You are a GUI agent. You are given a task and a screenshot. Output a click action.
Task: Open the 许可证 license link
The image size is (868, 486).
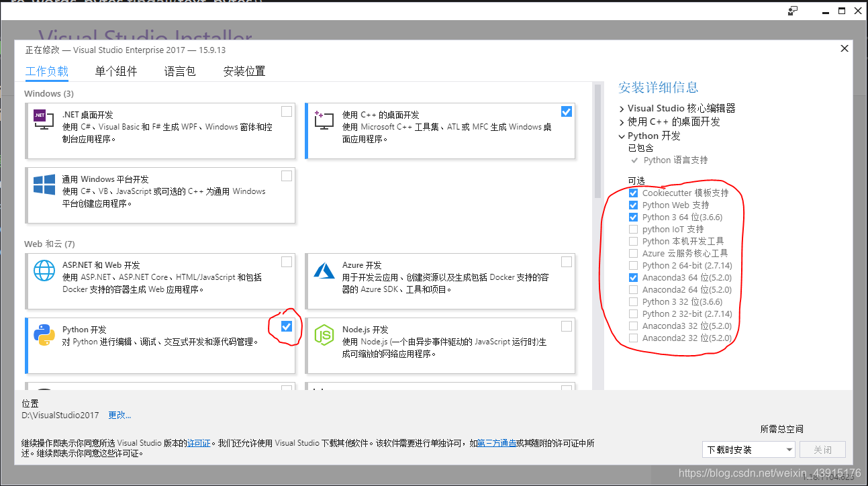(199, 443)
